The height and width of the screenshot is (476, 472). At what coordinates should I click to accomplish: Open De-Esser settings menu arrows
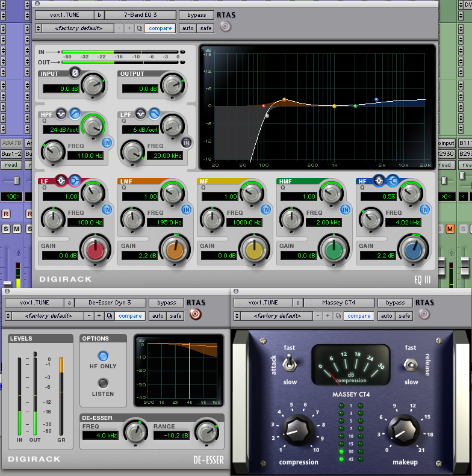click(x=8, y=316)
